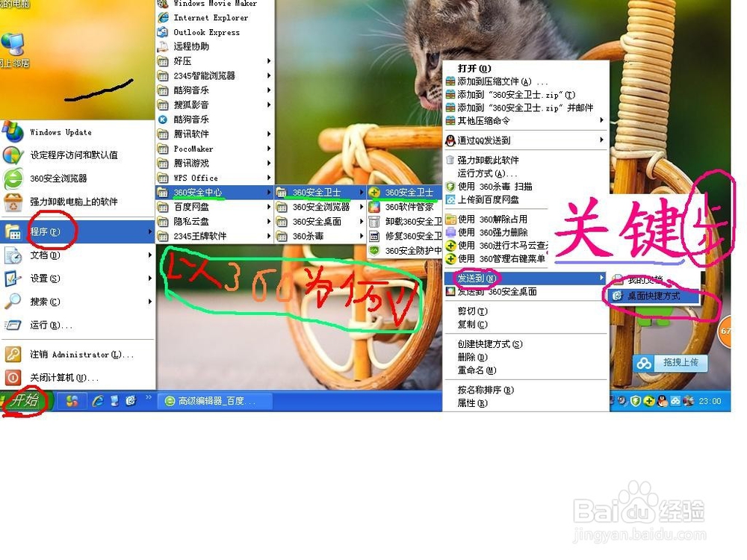Click Internet Explorer quick launch icon

[x=98, y=401]
